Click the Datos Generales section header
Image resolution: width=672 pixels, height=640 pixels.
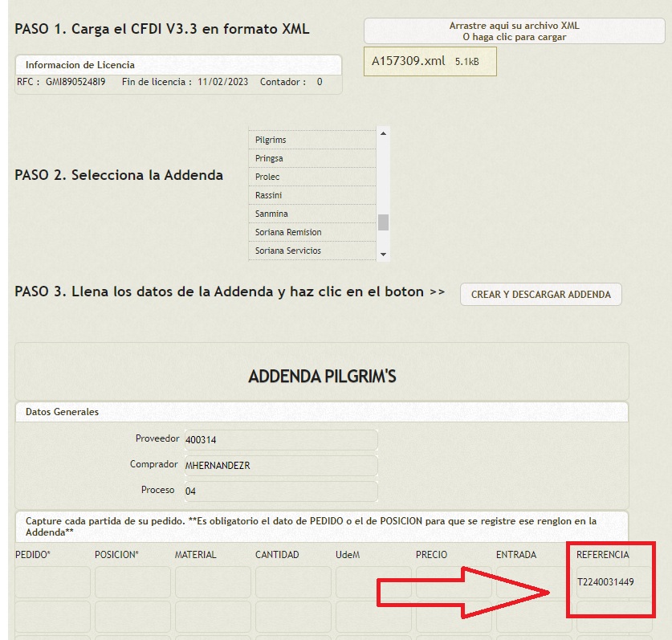tap(322, 412)
